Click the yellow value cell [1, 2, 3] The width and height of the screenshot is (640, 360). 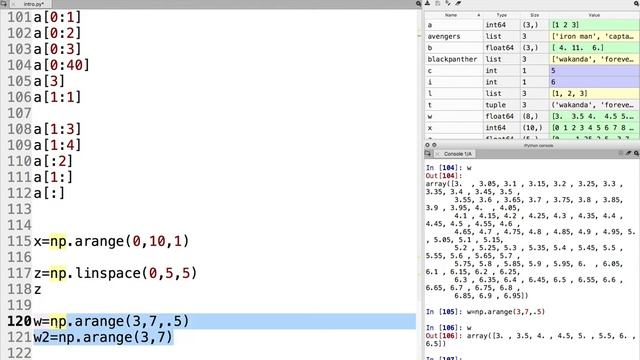[594, 93]
